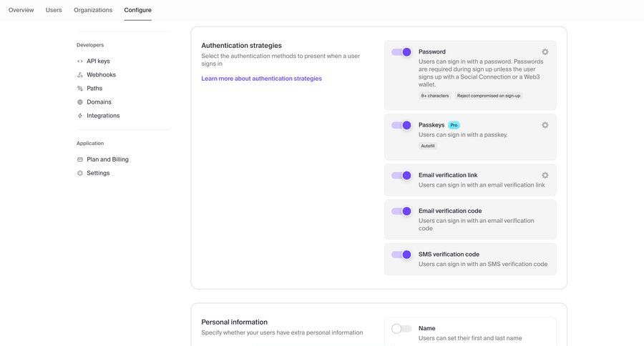The height and width of the screenshot is (346, 644).
Task: Select the Configure tab
Action: [137, 10]
